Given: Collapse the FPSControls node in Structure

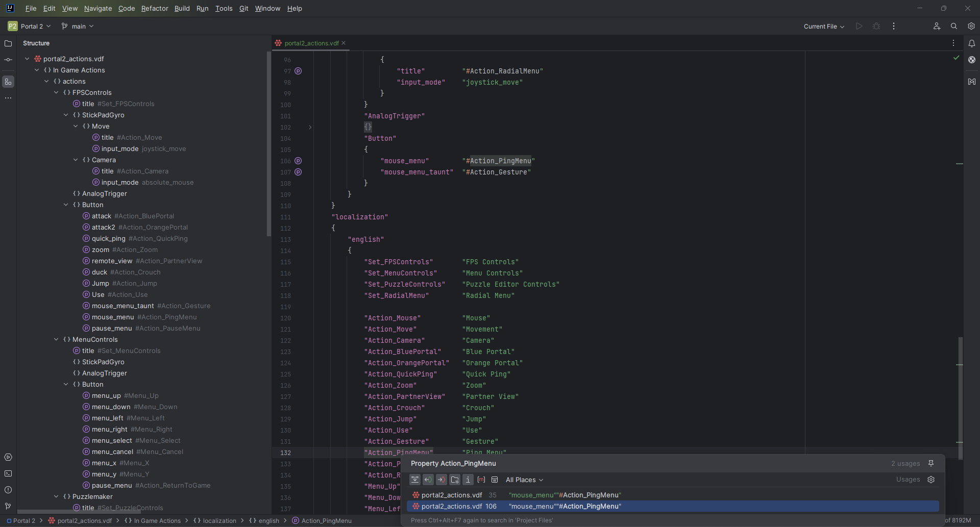Looking at the screenshot, I should pos(56,92).
